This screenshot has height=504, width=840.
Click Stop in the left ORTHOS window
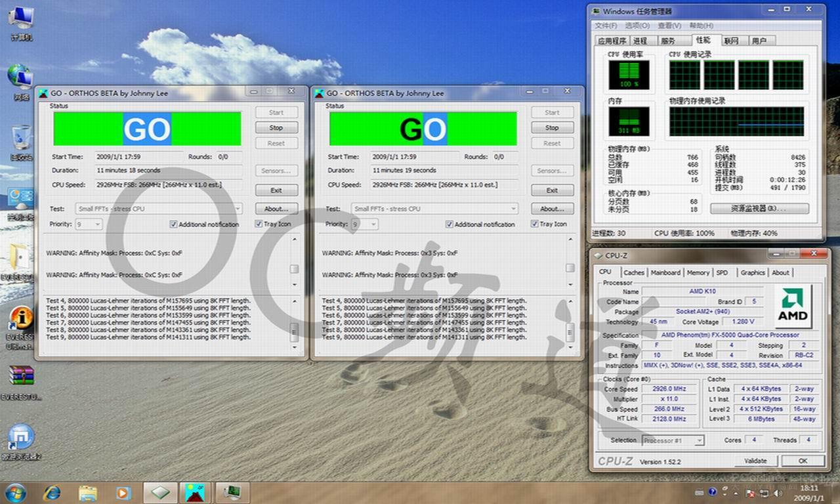(x=276, y=127)
